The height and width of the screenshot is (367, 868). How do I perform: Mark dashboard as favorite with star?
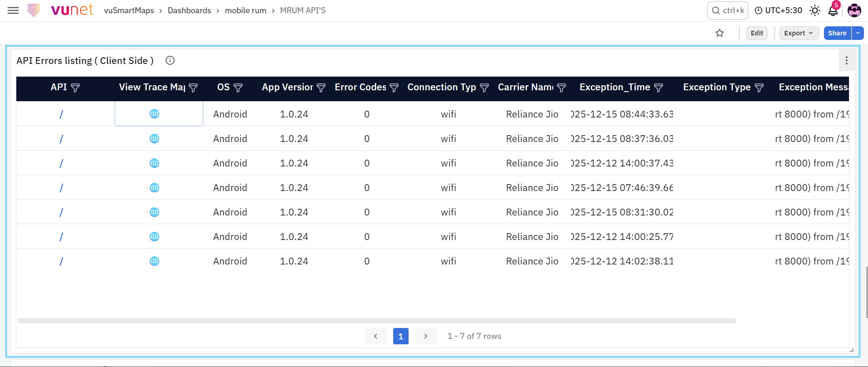click(720, 33)
